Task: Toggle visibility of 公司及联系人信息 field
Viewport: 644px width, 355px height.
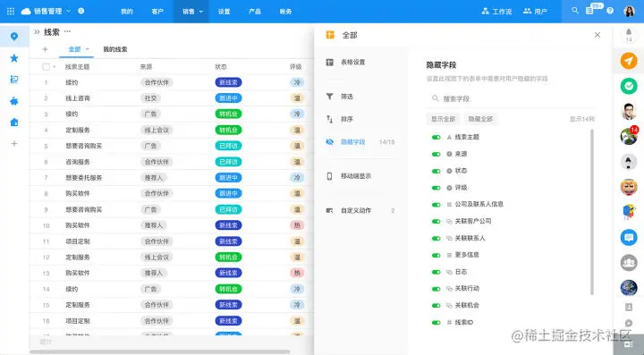Action: pos(436,205)
